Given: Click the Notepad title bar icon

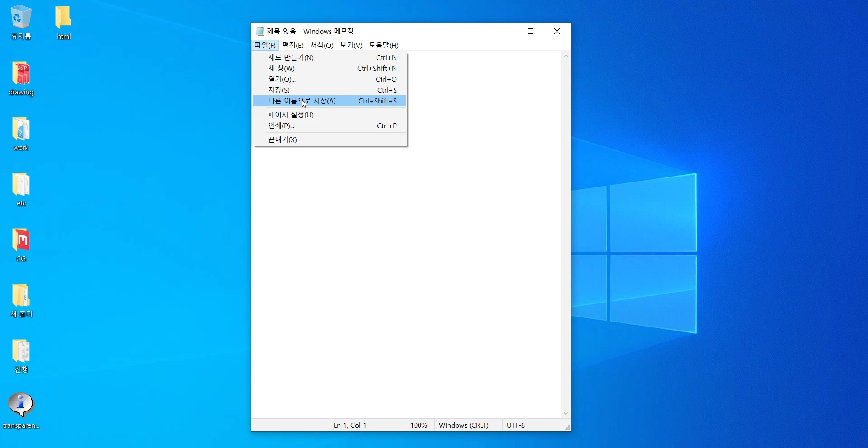Looking at the screenshot, I should click(x=260, y=31).
